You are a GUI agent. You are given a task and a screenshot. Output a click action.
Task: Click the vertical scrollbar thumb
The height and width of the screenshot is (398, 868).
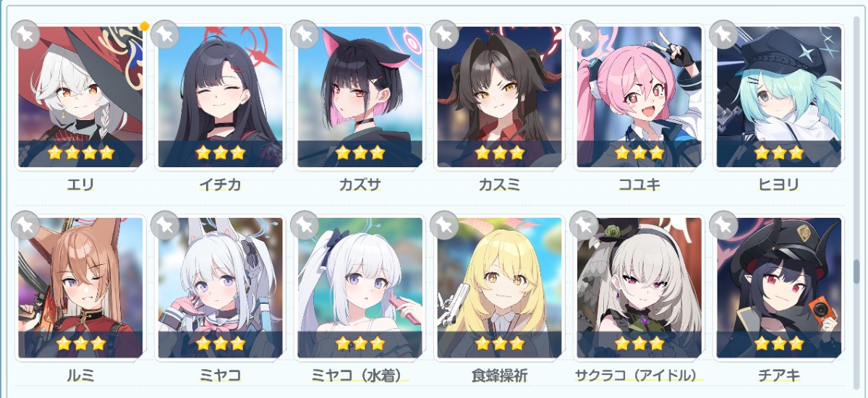[857, 271]
